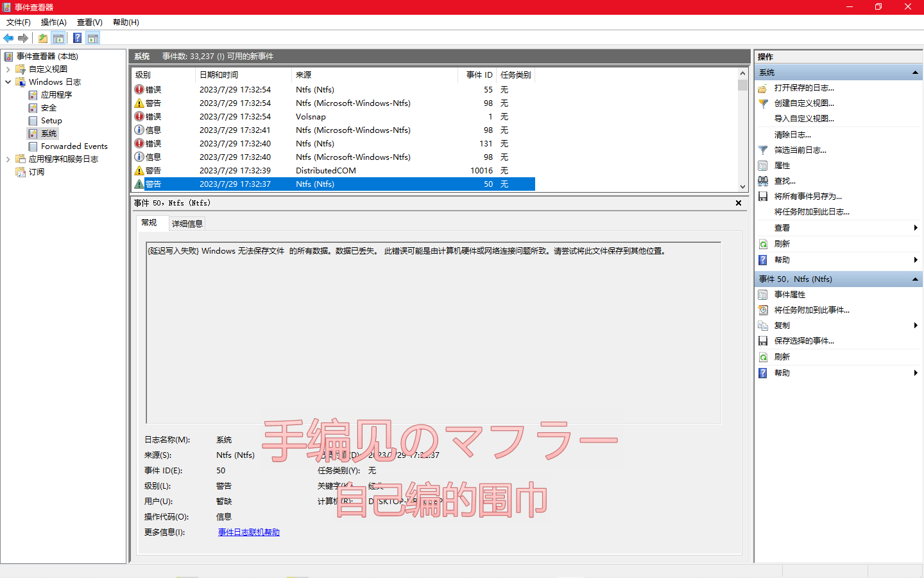Image resolution: width=924 pixels, height=578 pixels.
Task: Click the Back arrow toolbar icon
Action: [8, 38]
